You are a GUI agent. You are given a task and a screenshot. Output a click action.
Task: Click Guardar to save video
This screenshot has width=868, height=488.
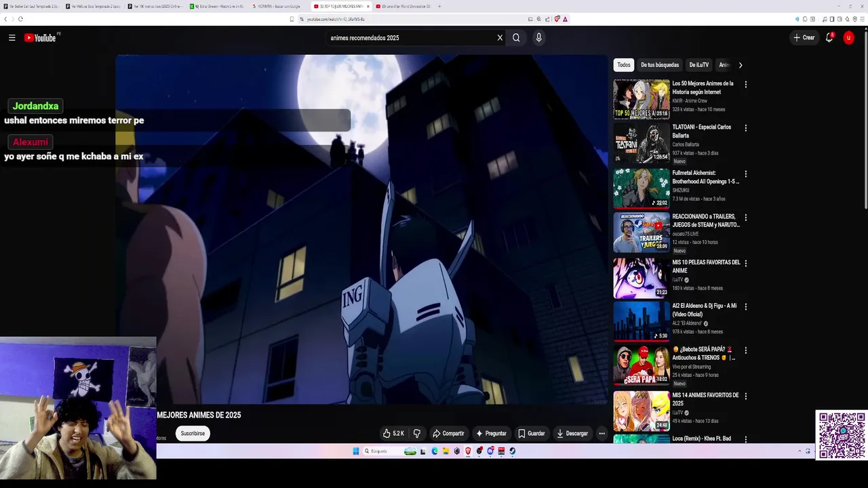[x=531, y=433]
